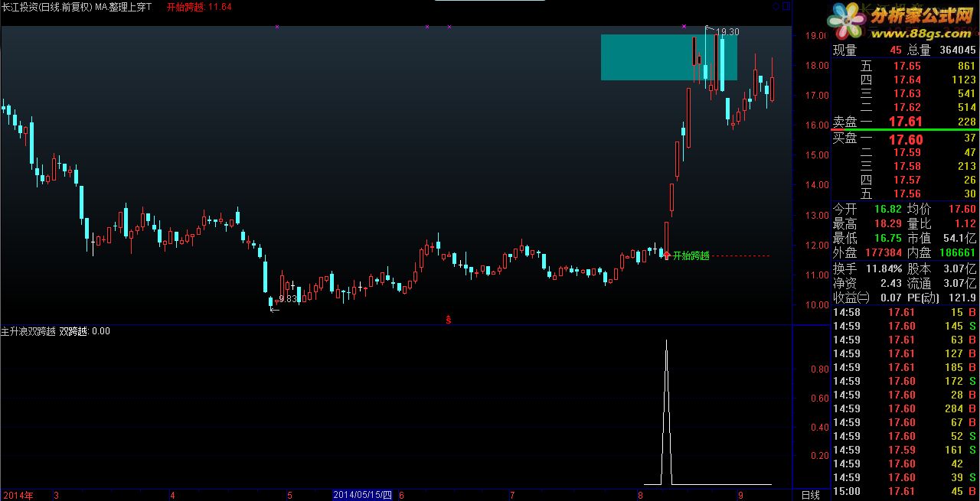
Task: Click the leftmost purple x marker at the chart top
Action: click(276, 27)
